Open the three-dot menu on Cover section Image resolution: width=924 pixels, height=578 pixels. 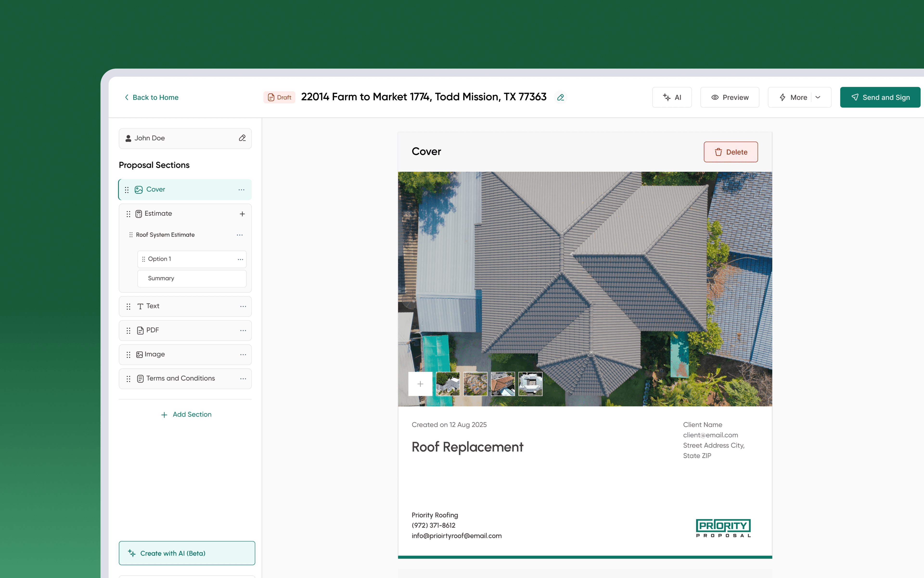pos(241,190)
